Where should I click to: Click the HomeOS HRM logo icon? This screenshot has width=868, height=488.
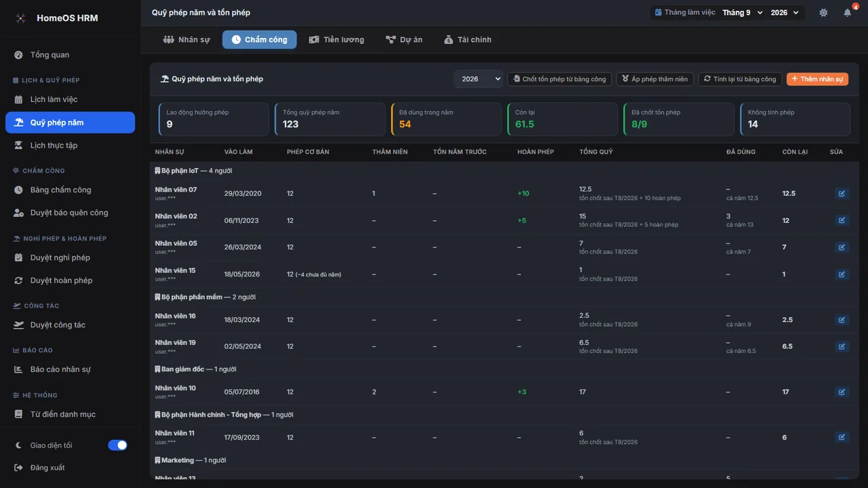coord(20,18)
